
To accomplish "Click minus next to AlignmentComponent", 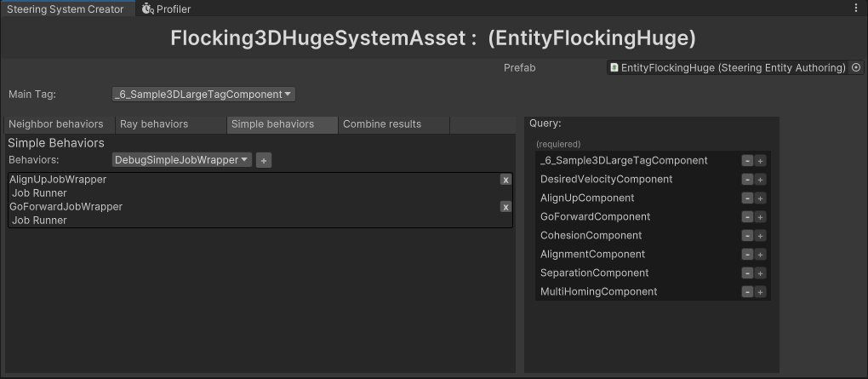I will [747, 255].
